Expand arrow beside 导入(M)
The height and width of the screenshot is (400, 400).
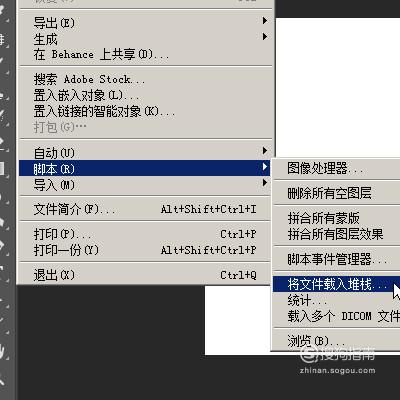tap(265, 182)
